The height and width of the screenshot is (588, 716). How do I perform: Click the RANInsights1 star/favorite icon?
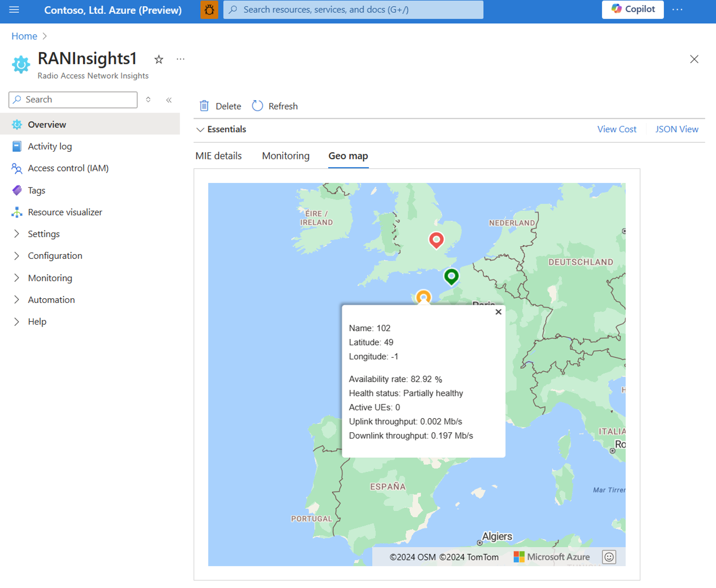tap(158, 59)
